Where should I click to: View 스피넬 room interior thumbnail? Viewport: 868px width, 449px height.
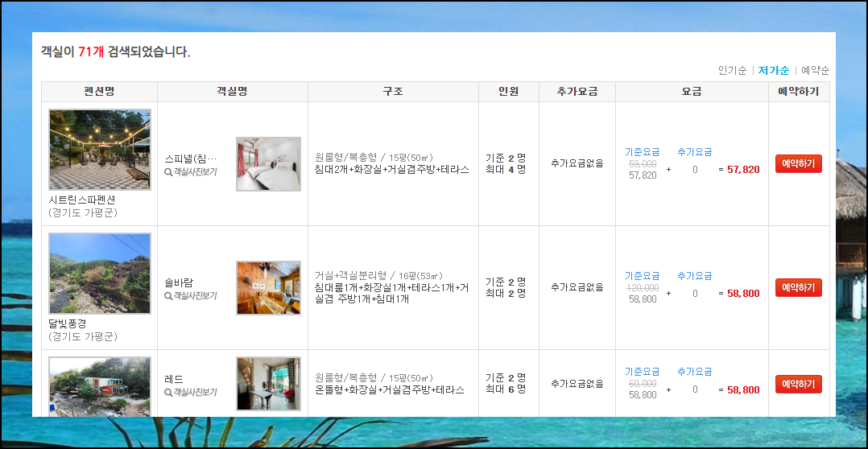[268, 164]
